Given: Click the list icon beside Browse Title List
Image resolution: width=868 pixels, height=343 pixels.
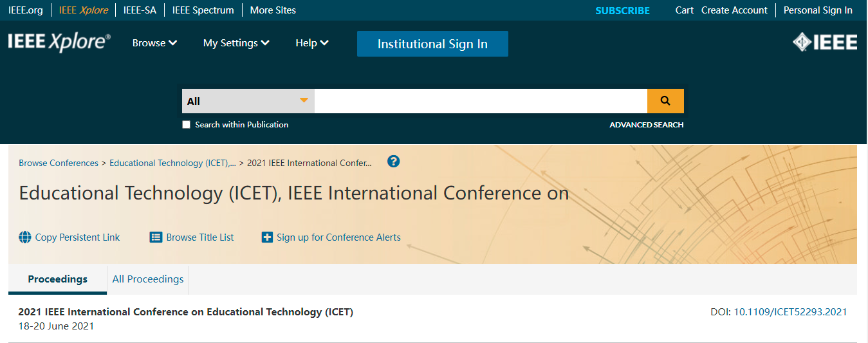Looking at the screenshot, I should pyautogui.click(x=156, y=237).
